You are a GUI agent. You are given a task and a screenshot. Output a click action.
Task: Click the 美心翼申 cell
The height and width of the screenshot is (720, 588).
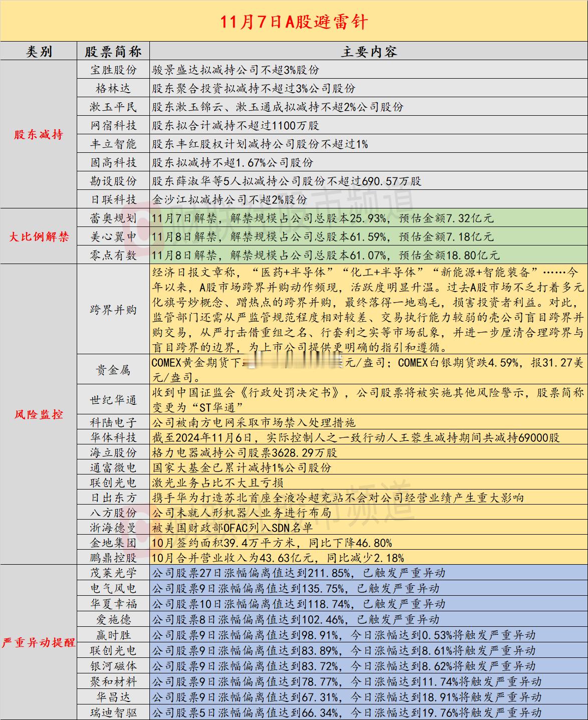[x=113, y=236]
